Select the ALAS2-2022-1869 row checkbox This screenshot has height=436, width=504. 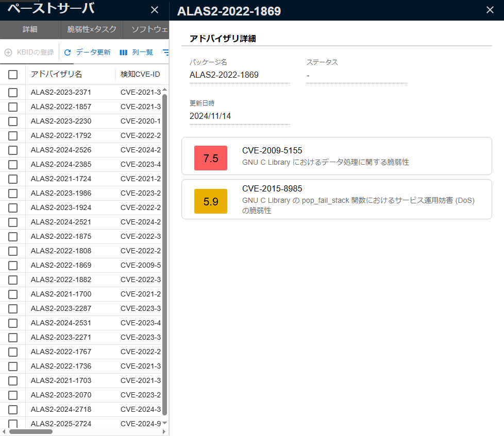[13, 266]
